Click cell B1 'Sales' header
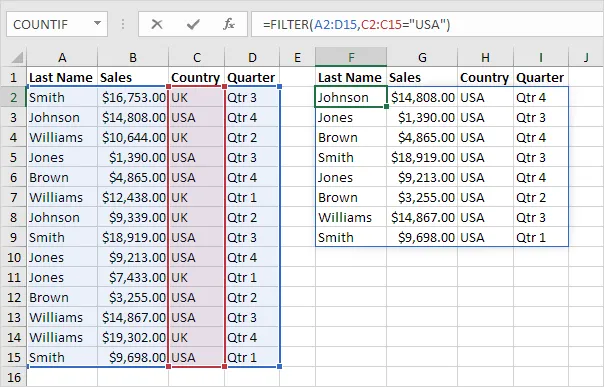604x387 pixels. (x=133, y=77)
